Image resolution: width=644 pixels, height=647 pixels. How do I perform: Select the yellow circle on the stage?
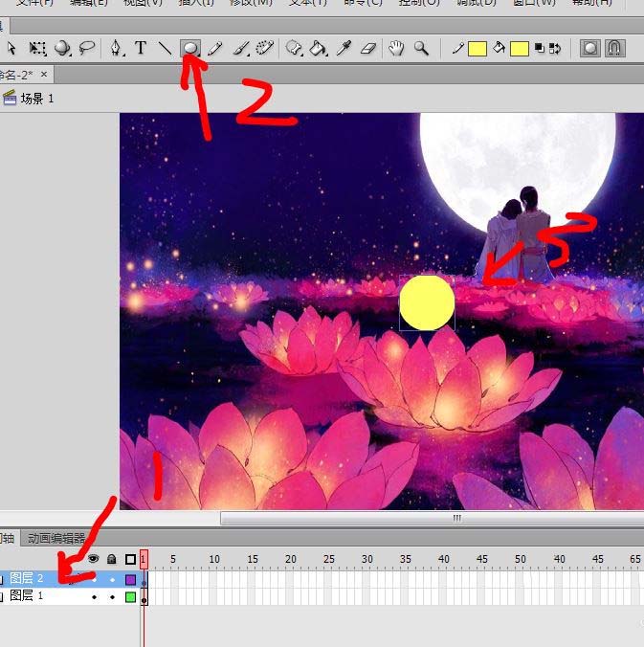coord(427,302)
